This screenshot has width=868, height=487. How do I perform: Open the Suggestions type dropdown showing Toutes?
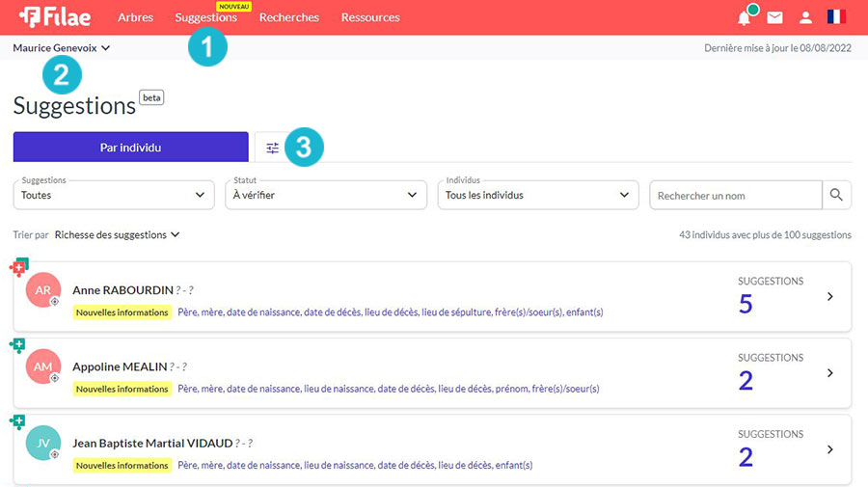tap(114, 195)
